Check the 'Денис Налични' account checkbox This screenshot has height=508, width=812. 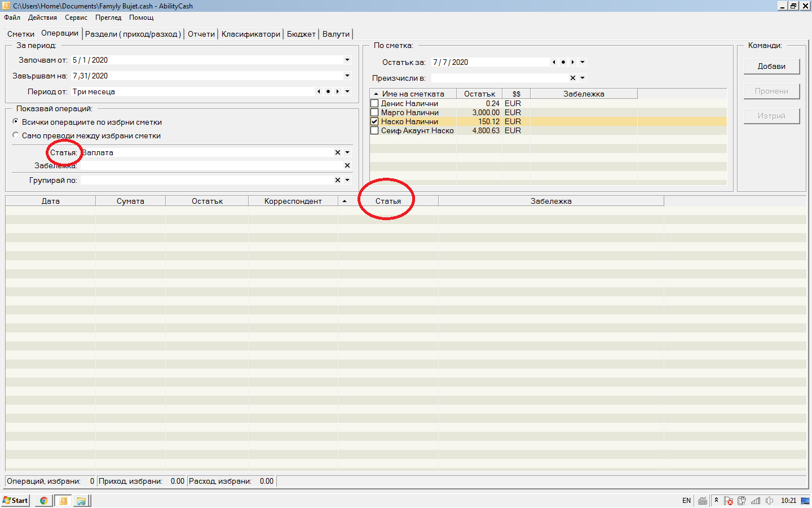point(374,103)
